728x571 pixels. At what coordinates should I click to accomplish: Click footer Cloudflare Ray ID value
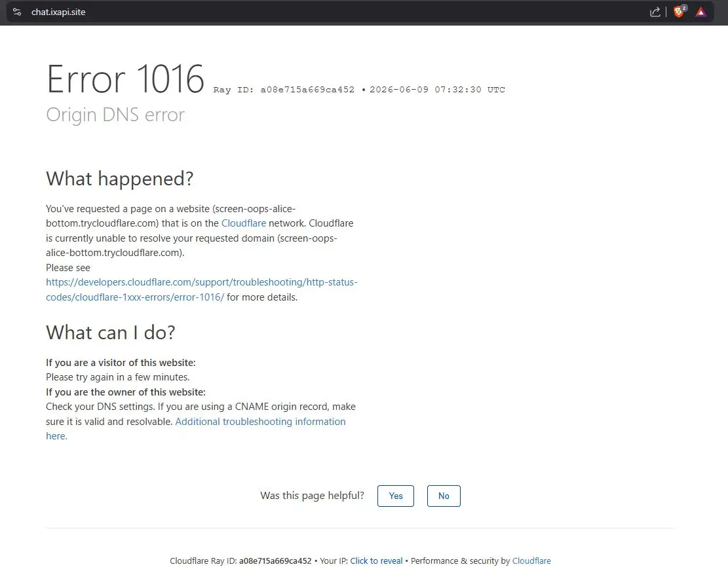pyautogui.click(x=275, y=561)
